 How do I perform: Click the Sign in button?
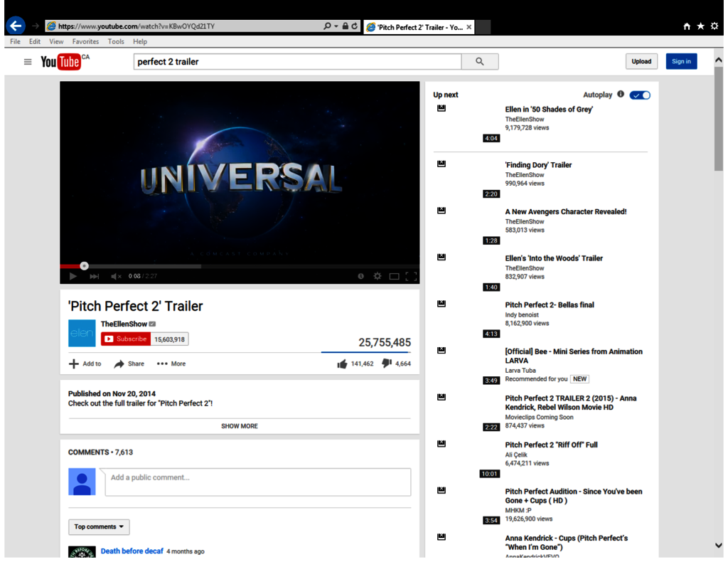(681, 61)
